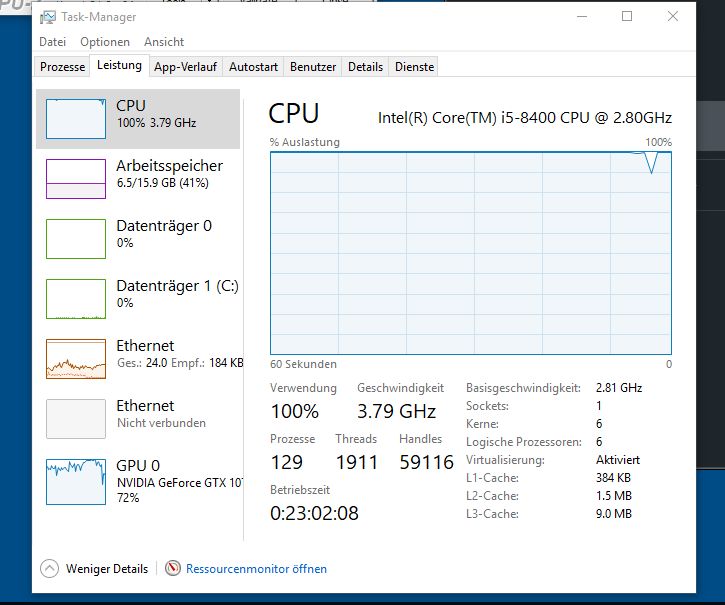Click the Prozesse count 129
The height and width of the screenshot is (605, 725).
pyautogui.click(x=287, y=462)
